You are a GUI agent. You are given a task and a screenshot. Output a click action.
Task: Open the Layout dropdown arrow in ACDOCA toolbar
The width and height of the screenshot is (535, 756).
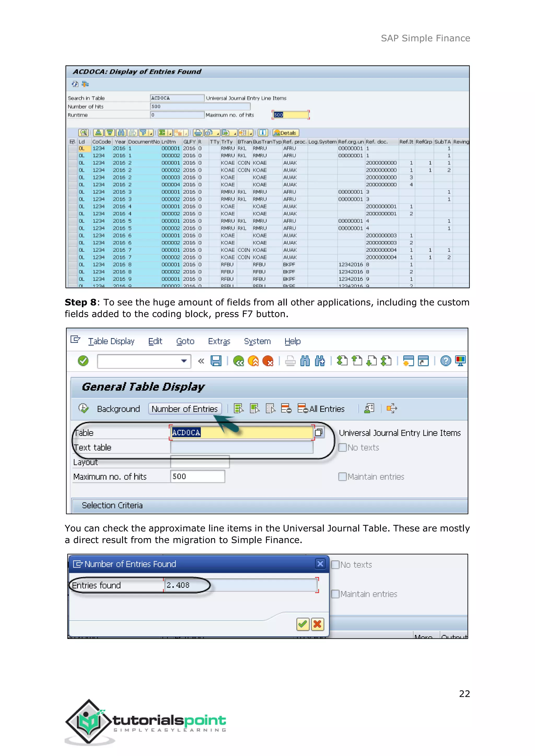tap(251, 133)
